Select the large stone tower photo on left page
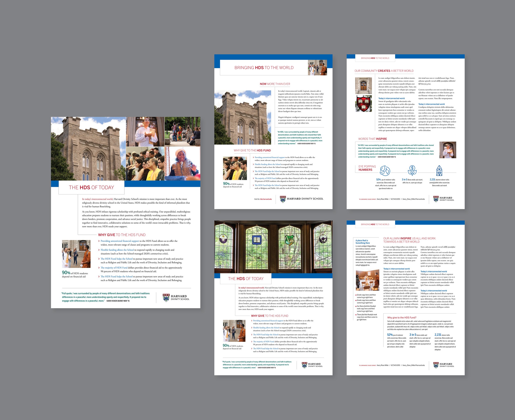This screenshot has height=420, width=515. coord(88,149)
